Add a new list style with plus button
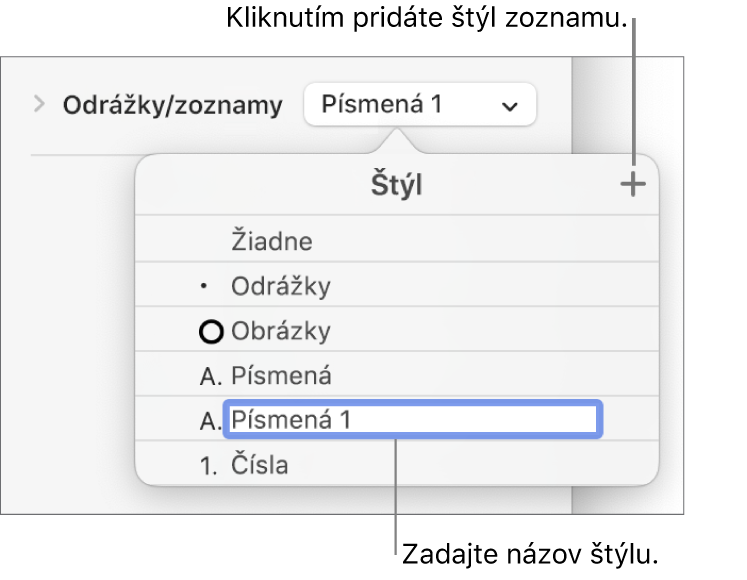The height and width of the screenshot is (580, 747). [x=633, y=185]
